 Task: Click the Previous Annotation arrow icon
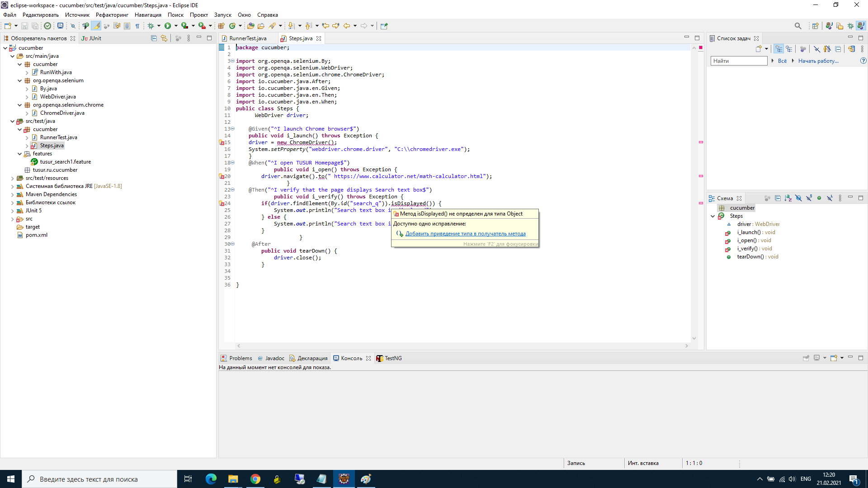click(x=309, y=26)
